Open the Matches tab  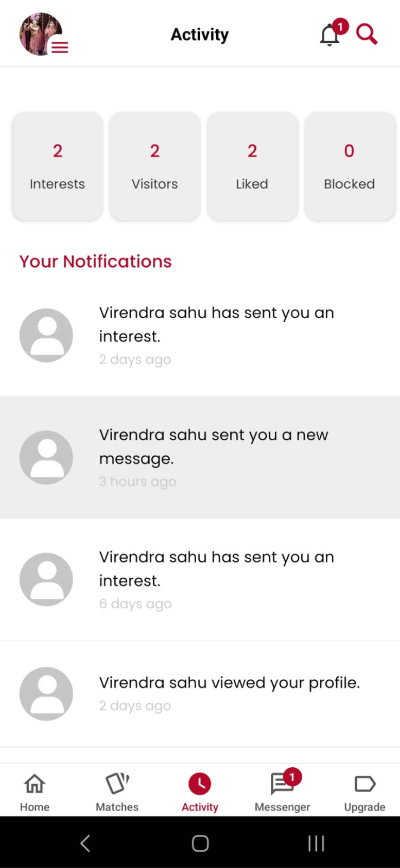117,792
